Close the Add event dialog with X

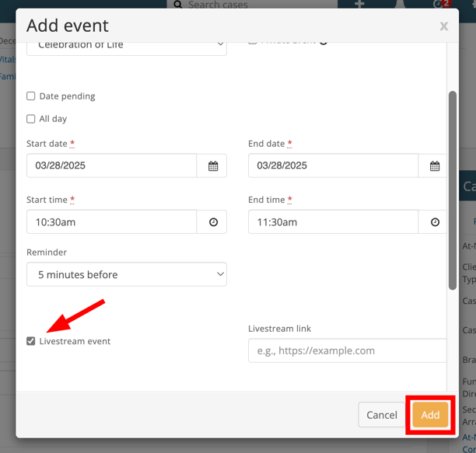444,26
